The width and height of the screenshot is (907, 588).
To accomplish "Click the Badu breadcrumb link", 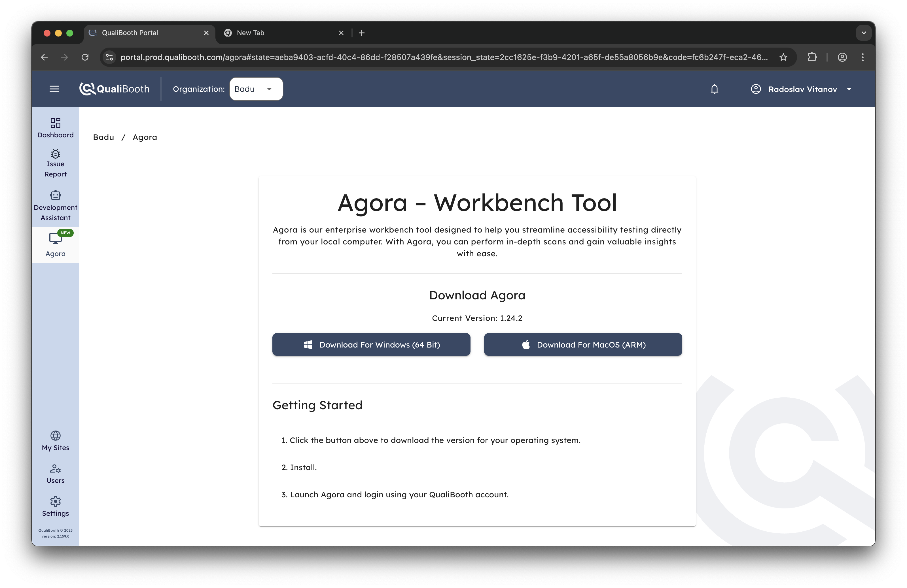I will 103,137.
